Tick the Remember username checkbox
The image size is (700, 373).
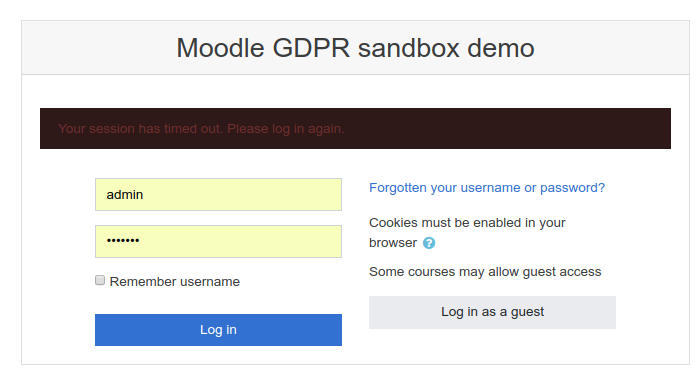point(100,280)
